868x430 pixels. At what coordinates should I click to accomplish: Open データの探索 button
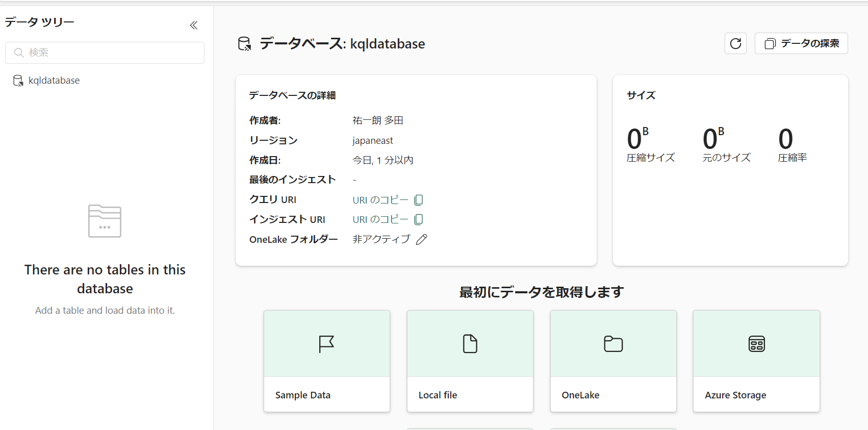(801, 43)
